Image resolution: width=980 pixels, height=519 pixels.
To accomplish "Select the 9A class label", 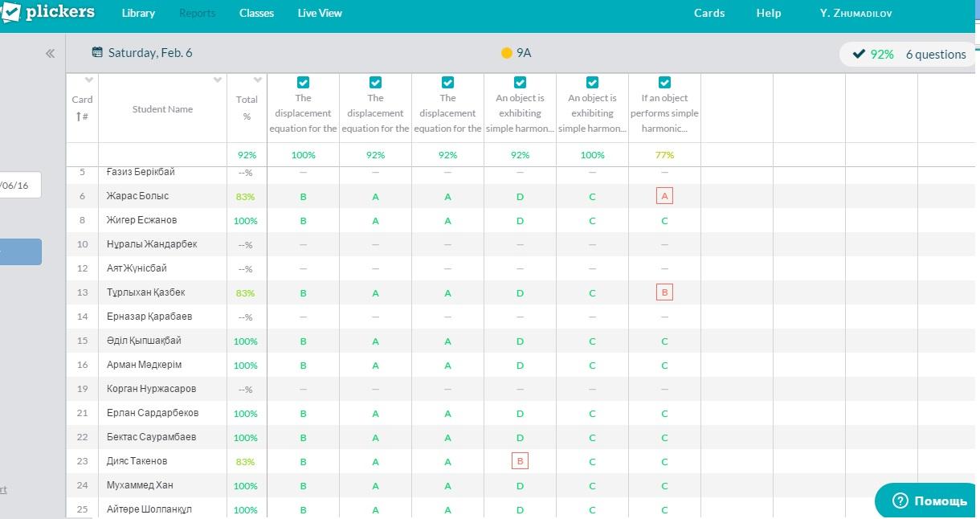I will point(524,53).
